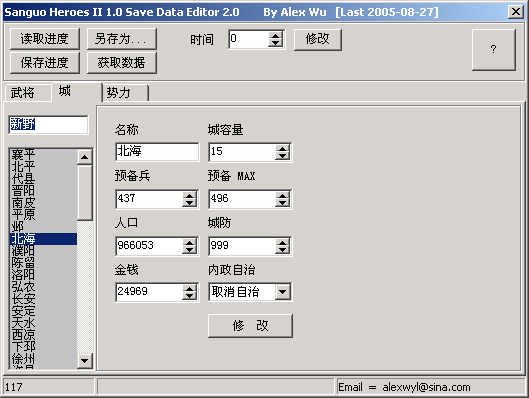529x398 pixels.
Task: Click the 获取数据 get data button
Action: coord(121,62)
